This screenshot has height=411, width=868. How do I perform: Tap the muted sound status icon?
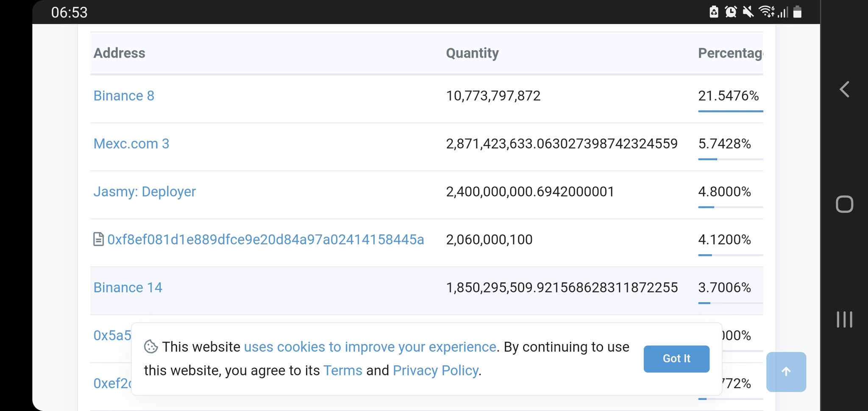point(748,12)
